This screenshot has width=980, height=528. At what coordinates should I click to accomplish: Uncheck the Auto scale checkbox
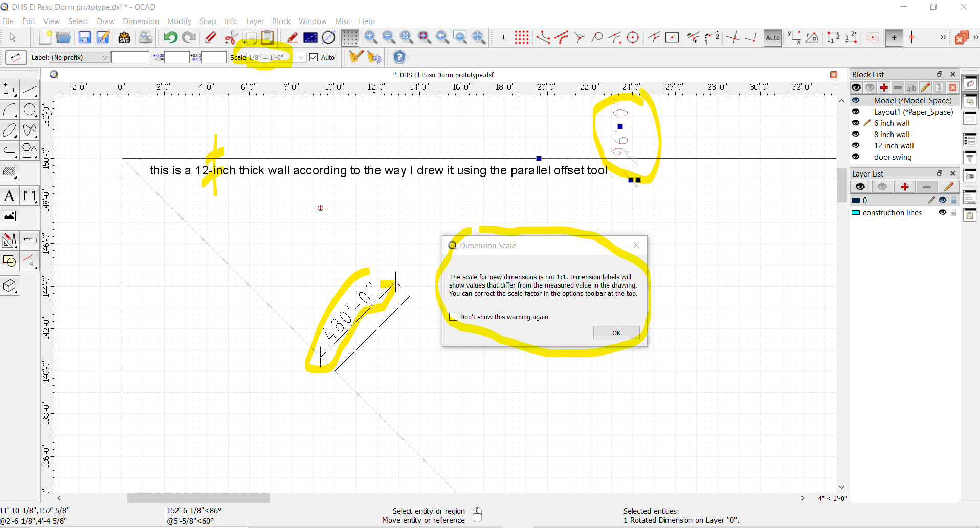point(314,57)
